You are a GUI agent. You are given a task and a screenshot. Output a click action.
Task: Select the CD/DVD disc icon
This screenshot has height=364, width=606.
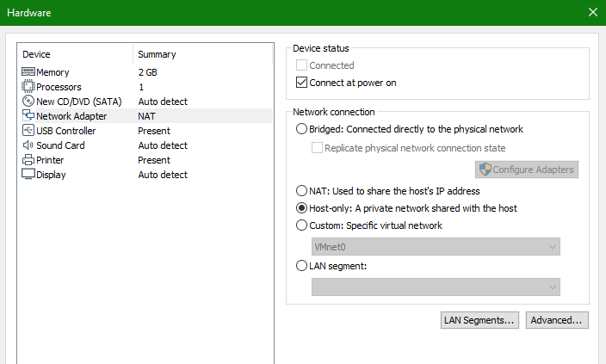(x=28, y=102)
